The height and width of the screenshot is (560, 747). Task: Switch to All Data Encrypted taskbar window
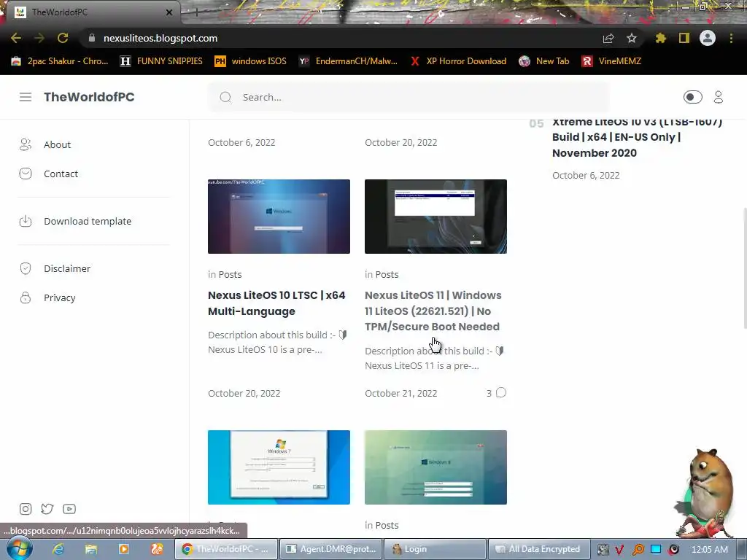[x=538, y=549]
